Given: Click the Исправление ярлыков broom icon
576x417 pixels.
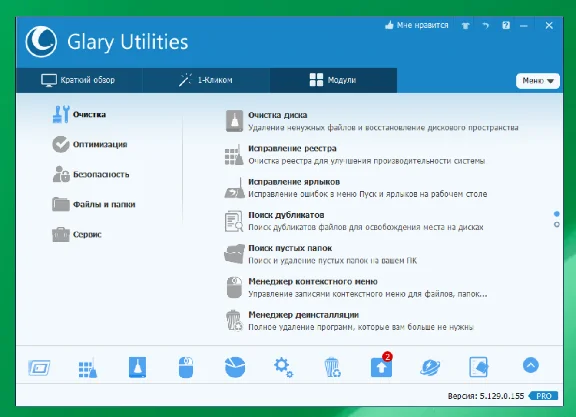Looking at the screenshot, I should [x=234, y=188].
